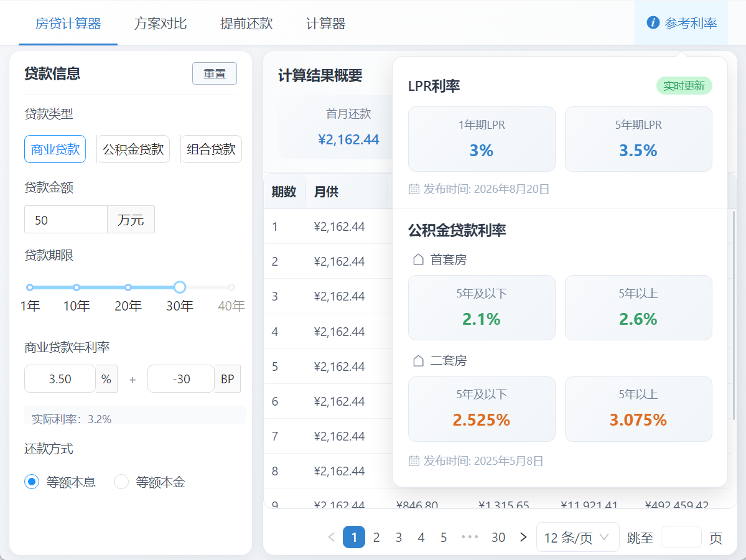Choose 商业贷款 loan type
This screenshot has width=746, height=560.
(55, 149)
